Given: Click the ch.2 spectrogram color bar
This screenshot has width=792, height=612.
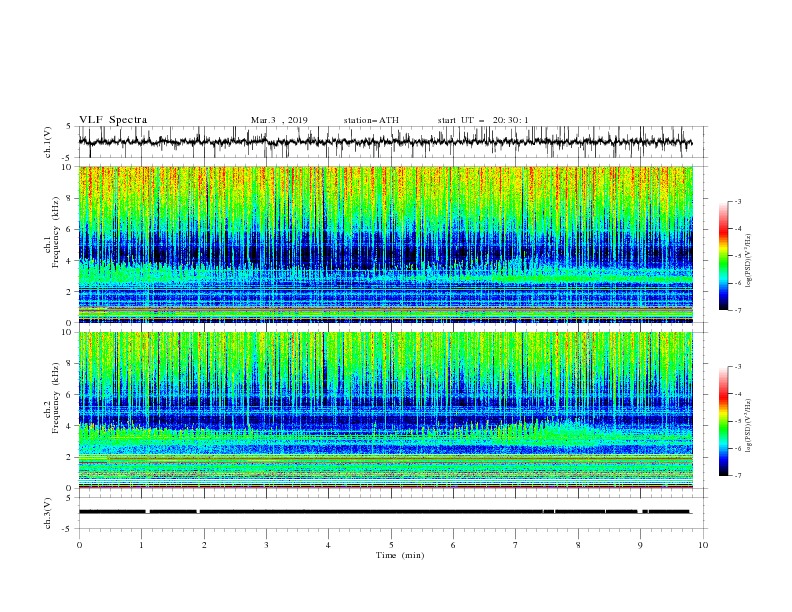Looking at the screenshot, I should click(x=723, y=421).
